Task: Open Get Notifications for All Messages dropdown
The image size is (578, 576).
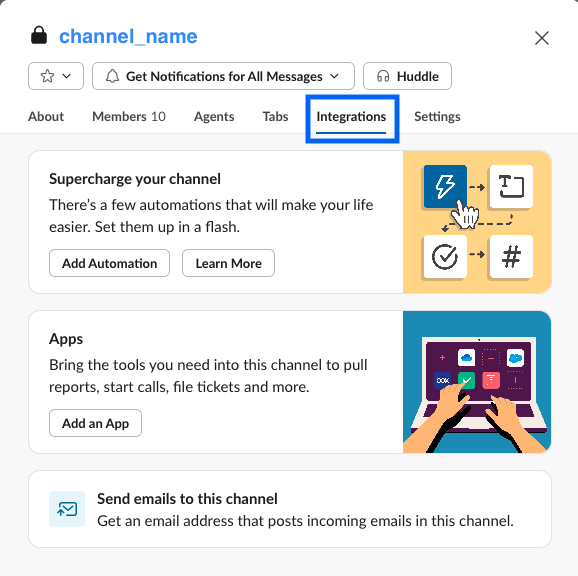Action: (x=223, y=76)
